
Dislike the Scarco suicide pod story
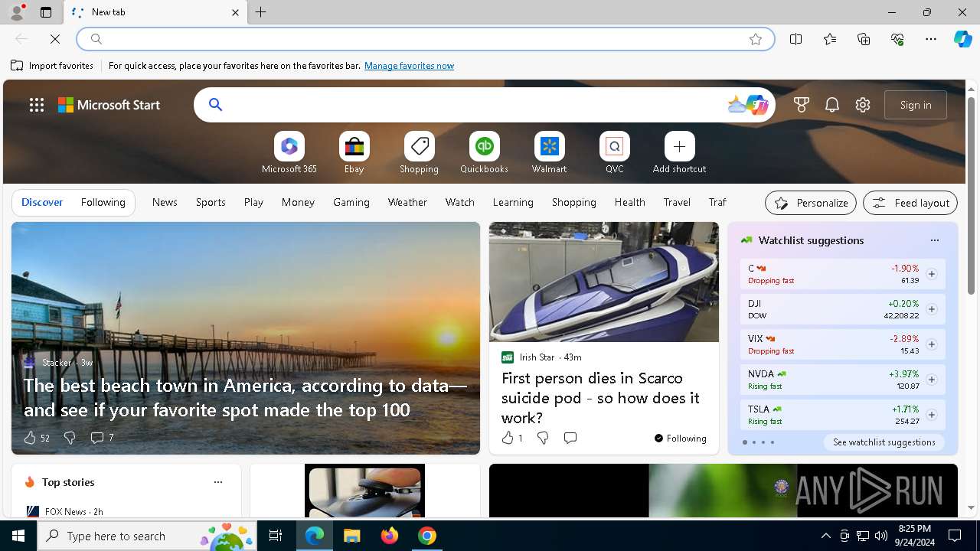point(543,438)
